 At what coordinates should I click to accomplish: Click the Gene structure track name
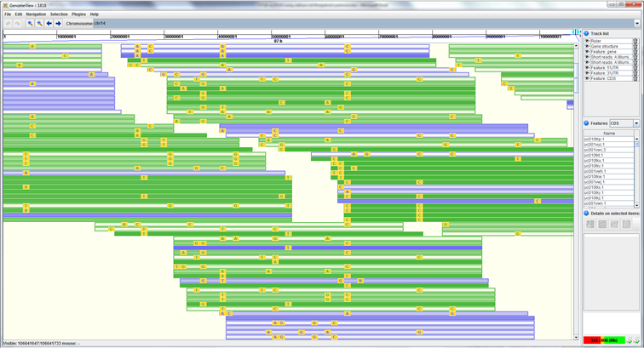pyautogui.click(x=605, y=47)
